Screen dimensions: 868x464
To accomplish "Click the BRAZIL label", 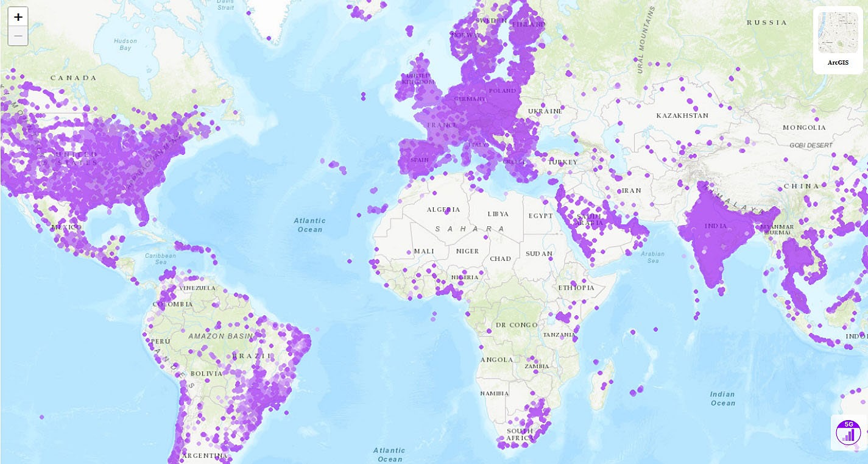I will pos(252,355).
